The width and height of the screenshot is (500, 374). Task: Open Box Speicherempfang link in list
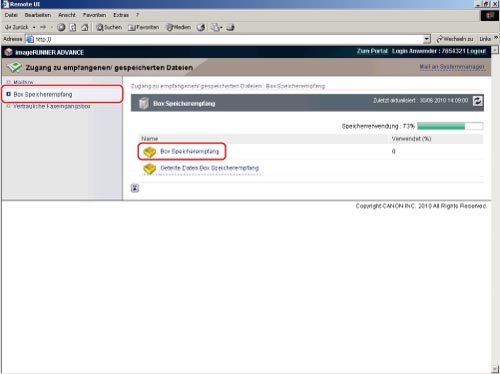pos(189,151)
